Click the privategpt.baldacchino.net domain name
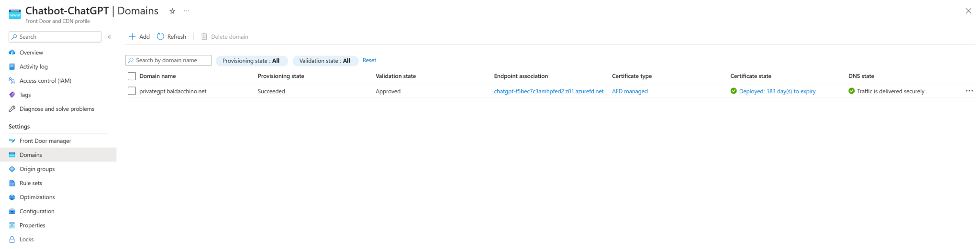 [x=173, y=91]
